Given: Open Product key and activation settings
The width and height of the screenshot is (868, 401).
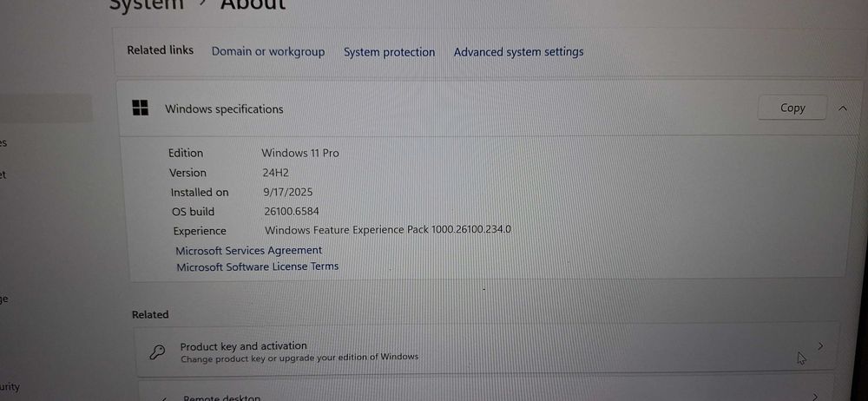Looking at the screenshot, I should click(x=486, y=352).
